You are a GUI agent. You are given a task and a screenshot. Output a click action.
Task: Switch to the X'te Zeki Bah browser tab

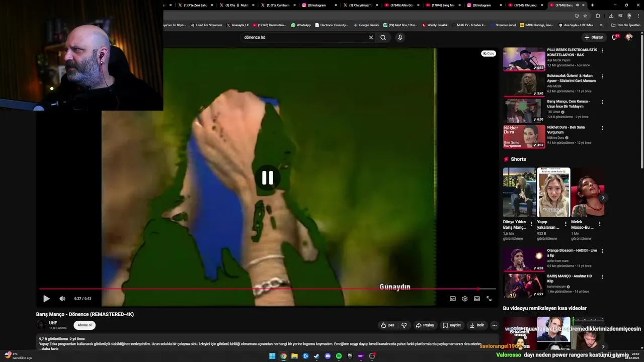194,5
